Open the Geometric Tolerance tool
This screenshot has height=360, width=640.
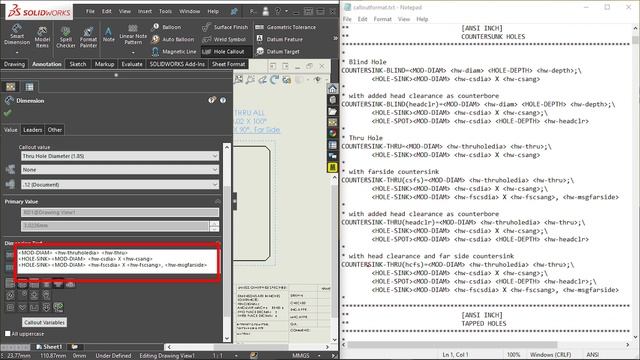286,27
